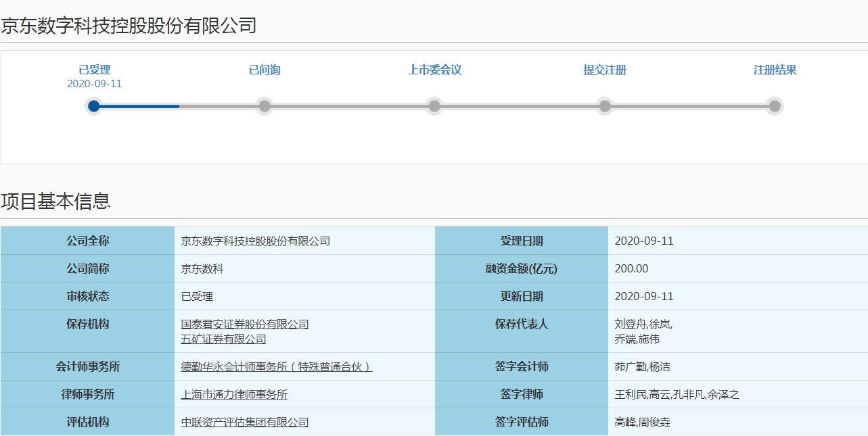Click the 上市委会议 progress step dot
The width and height of the screenshot is (868, 436).
tap(434, 106)
